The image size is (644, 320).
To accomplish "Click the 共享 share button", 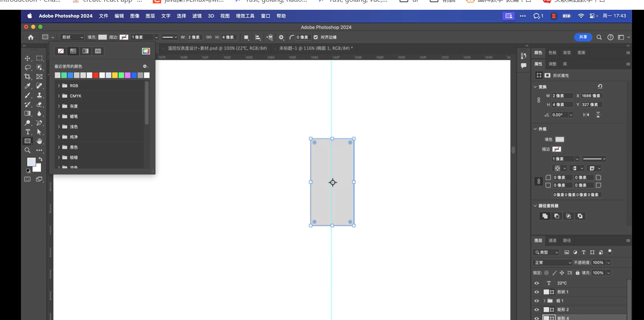I will point(583,37).
